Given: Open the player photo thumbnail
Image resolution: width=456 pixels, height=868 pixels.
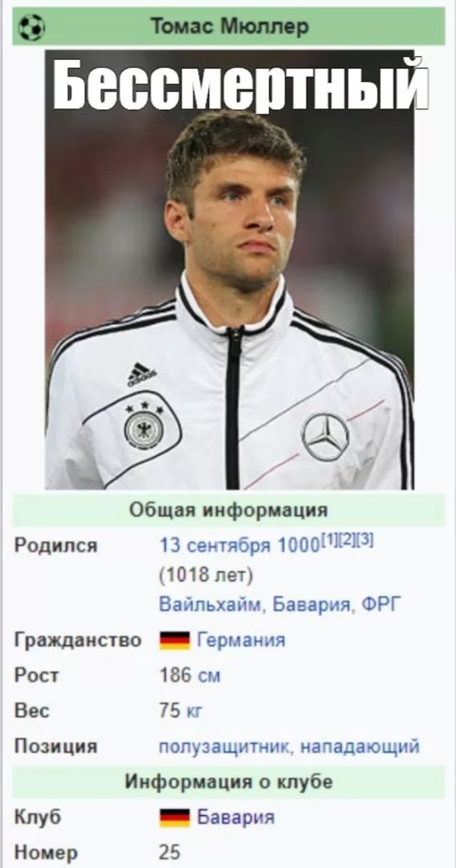Looking at the screenshot, I should pos(229,270).
